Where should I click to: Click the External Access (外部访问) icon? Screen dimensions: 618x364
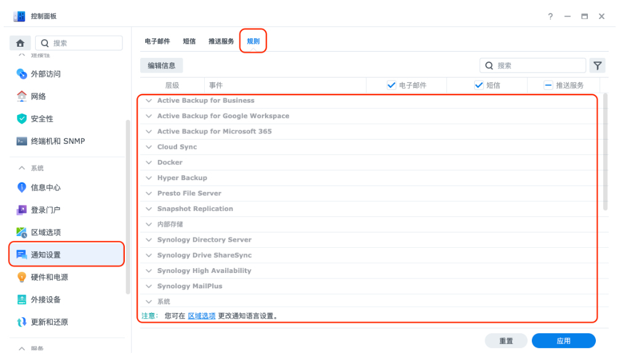(22, 74)
